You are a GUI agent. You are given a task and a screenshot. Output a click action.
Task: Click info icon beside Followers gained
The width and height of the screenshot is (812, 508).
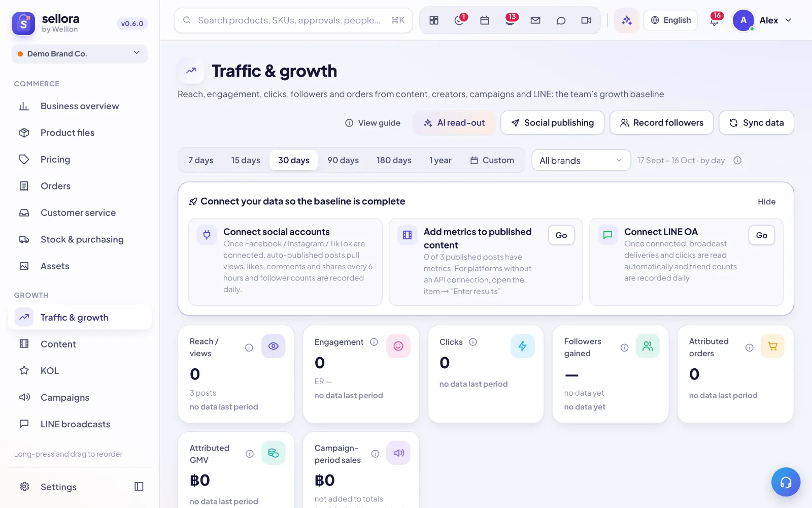point(625,347)
